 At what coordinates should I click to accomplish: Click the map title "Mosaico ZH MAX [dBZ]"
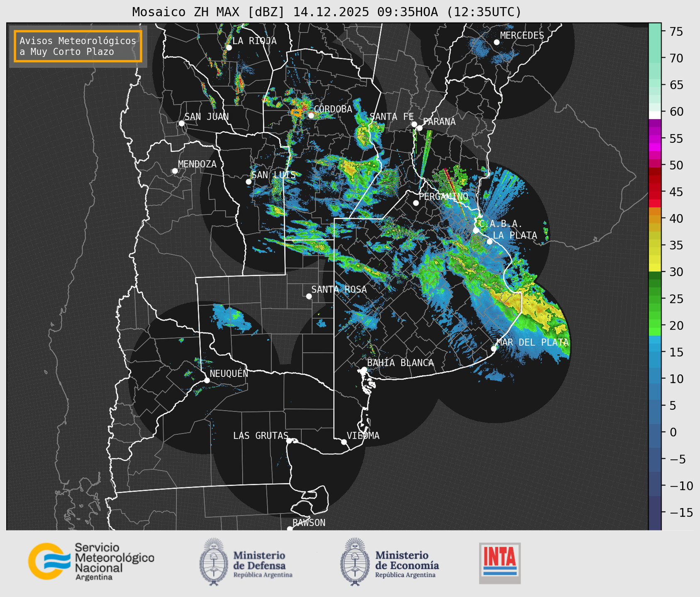(x=209, y=12)
